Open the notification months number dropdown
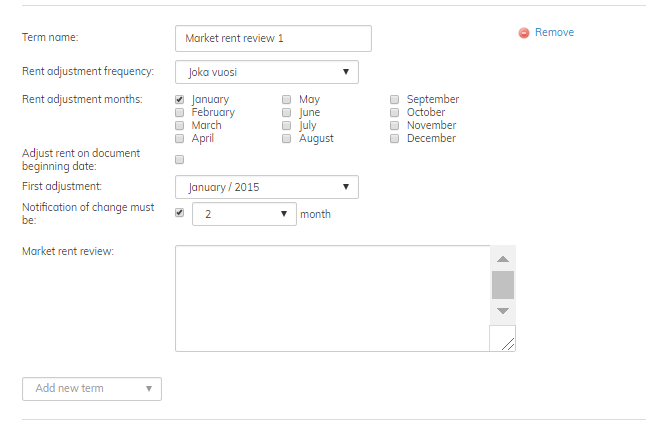669x428 pixels. point(244,214)
